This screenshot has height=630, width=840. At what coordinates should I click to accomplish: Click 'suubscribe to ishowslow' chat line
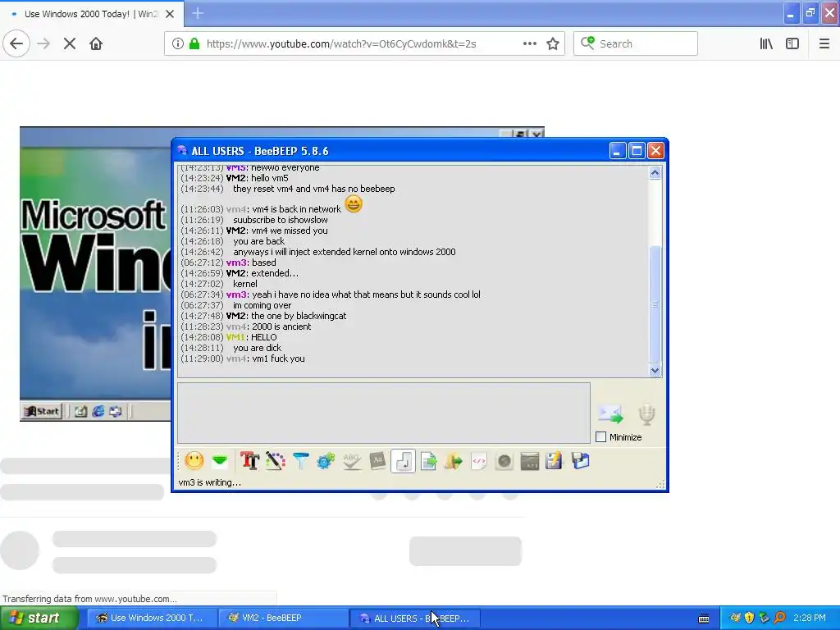(281, 220)
